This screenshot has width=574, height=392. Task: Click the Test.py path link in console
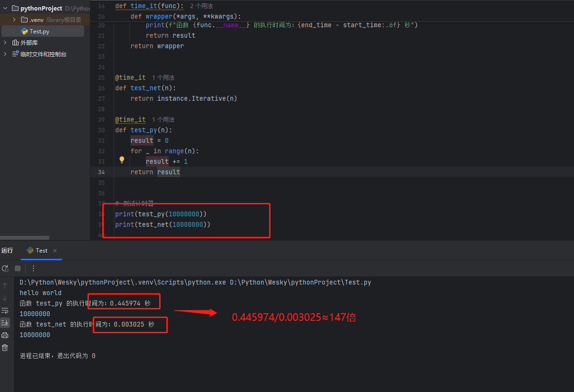point(300,283)
